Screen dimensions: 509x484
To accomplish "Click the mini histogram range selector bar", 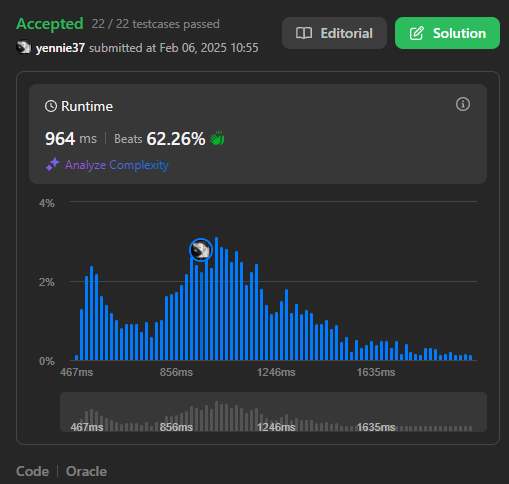I will coord(273,412).
